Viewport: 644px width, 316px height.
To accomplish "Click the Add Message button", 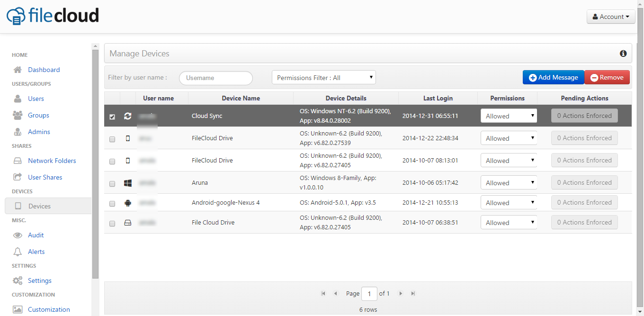I will pyautogui.click(x=553, y=77).
